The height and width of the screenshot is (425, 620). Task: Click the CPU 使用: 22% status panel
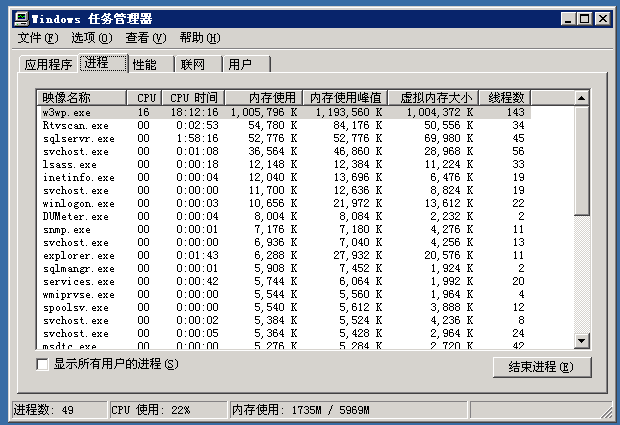[x=168, y=410]
